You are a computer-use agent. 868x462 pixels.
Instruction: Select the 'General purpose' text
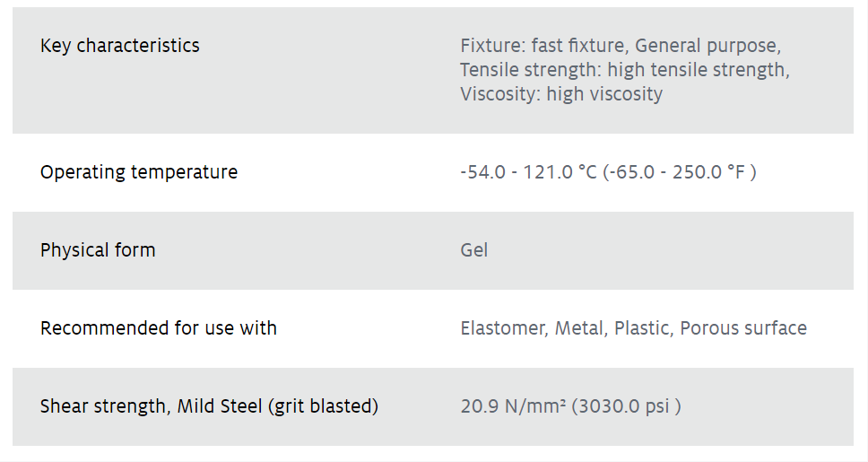707,46
